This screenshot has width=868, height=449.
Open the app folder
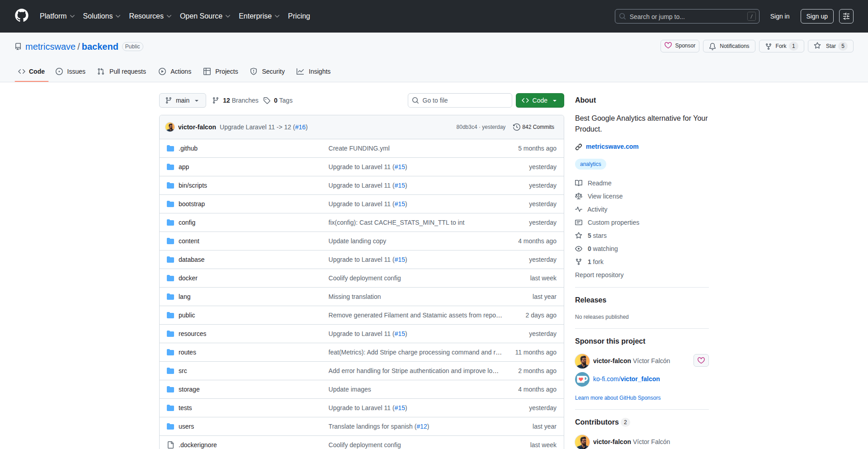point(184,167)
